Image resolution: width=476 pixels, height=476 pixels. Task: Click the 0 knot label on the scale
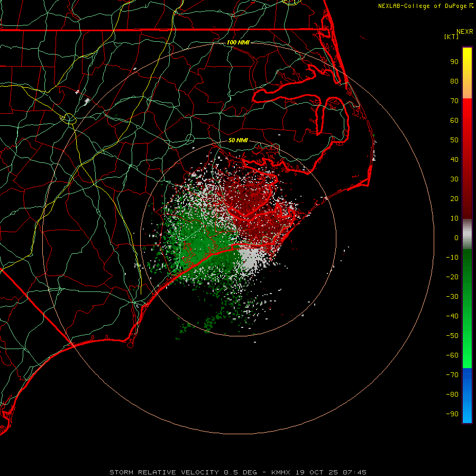[x=456, y=237]
